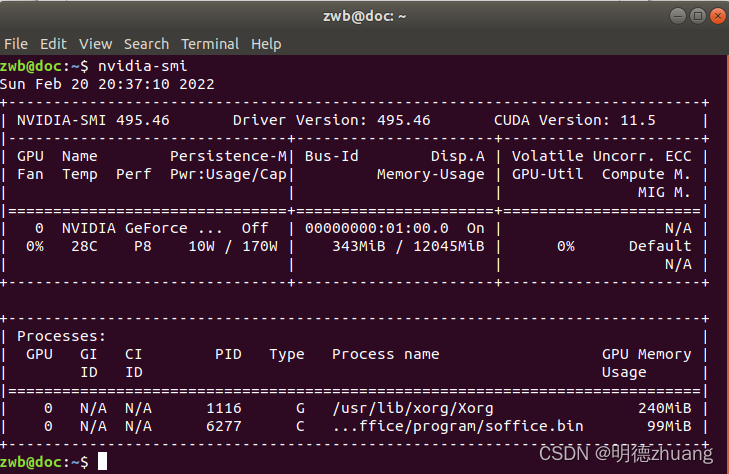The image size is (729, 474).
Task: Click the memory value 343MiB / 12045MiB
Action: tap(408, 246)
